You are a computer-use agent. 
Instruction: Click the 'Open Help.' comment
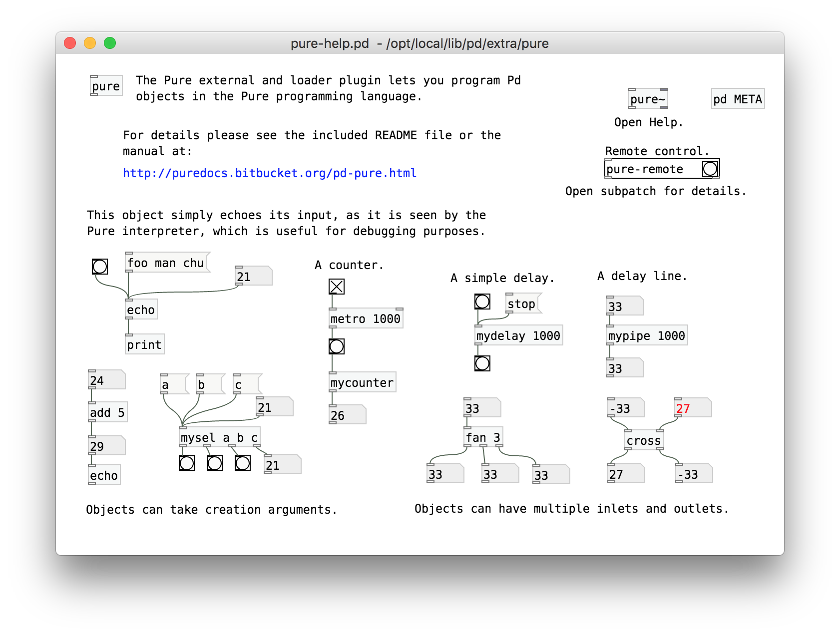[649, 123]
